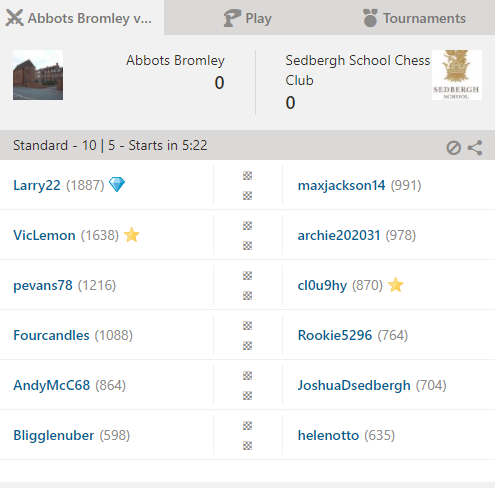Click bottom game board icon in pevans78 row
The image size is (495, 488).
click(x=247, y=296)
